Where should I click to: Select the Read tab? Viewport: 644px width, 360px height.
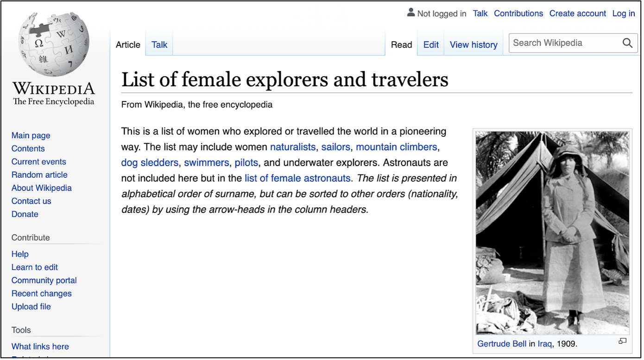(401, 45)
